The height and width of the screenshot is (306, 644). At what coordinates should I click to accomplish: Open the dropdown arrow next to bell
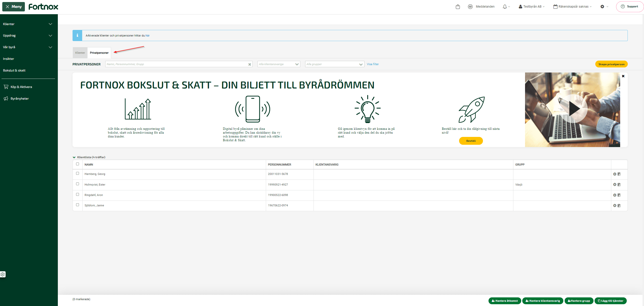[x=509, y=7]
